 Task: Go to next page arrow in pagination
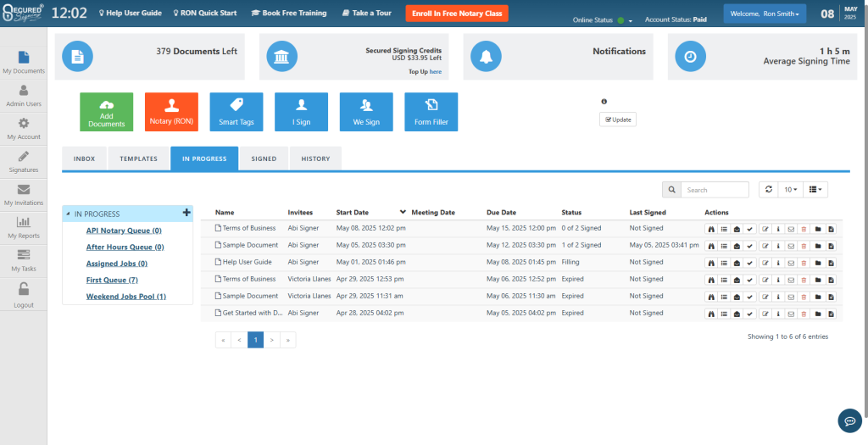[272, 340]
